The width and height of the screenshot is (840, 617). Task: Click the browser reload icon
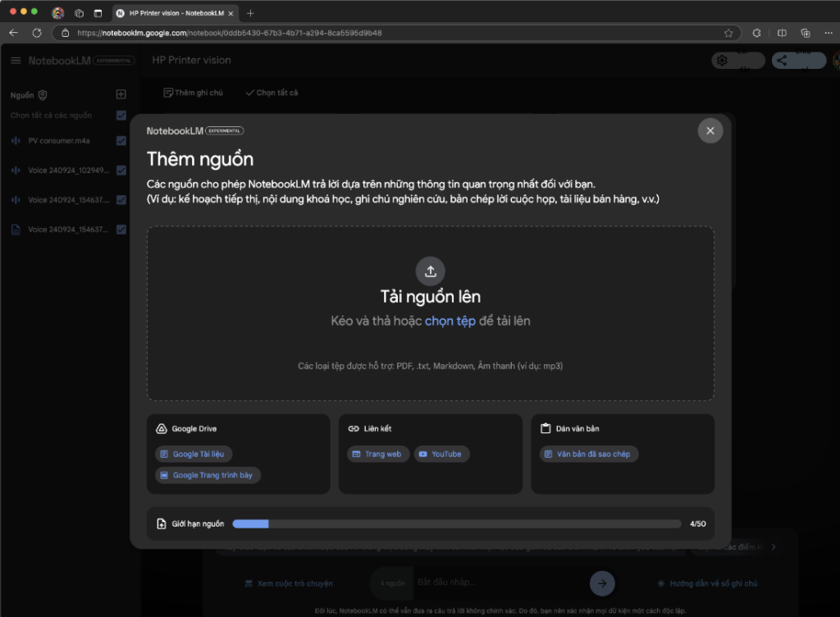37,33
